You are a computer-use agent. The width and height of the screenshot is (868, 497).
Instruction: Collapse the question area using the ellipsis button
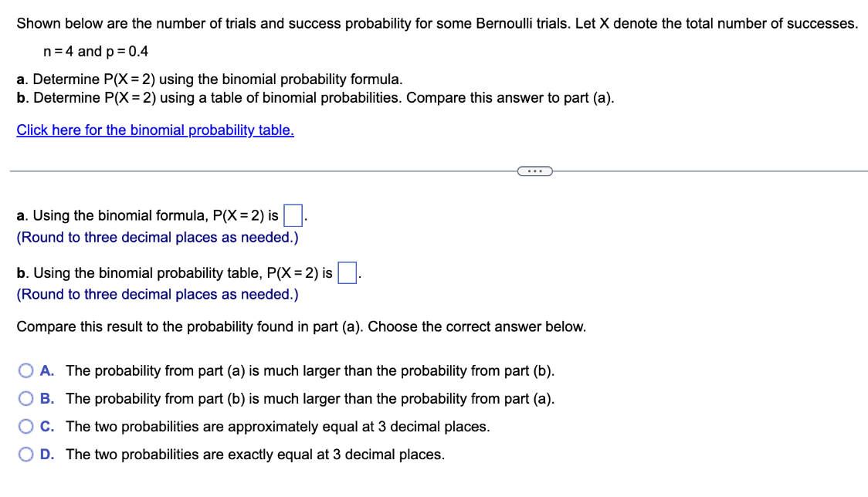(536, 171)
